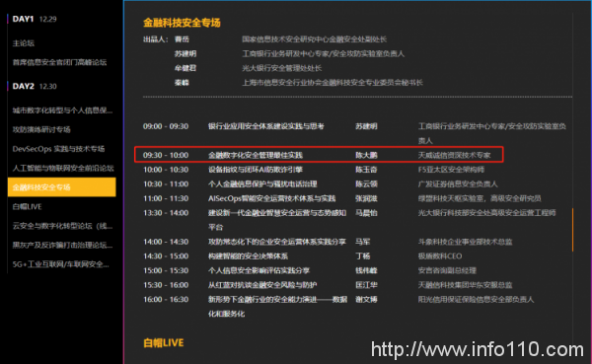This screenshot has height=364, width=592.
Task: Click the 10:00 - 10:30 time slot
Action: pyautogui.click(x=166, y=170)
